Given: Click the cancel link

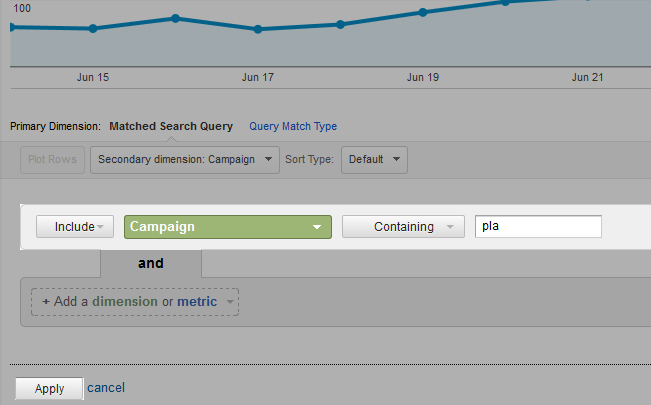Looking at the screenshot, I should [x=106, y=388].
